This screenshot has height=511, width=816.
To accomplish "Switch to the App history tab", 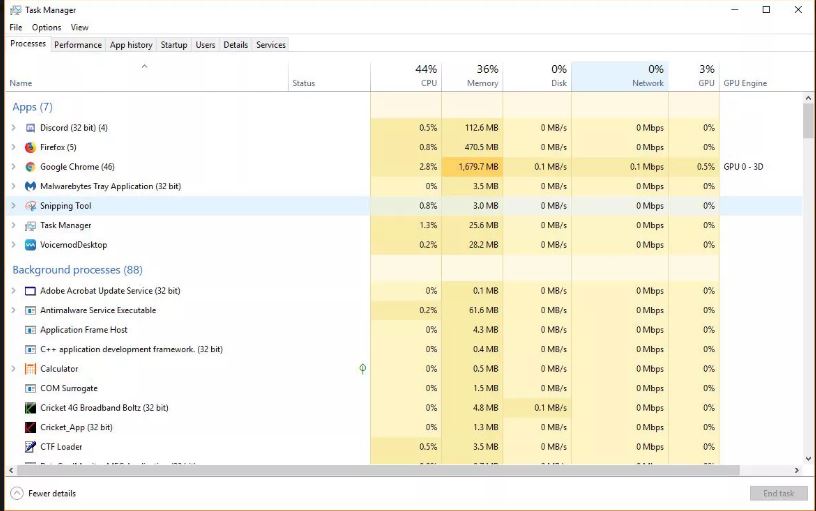I will [131, 45].
